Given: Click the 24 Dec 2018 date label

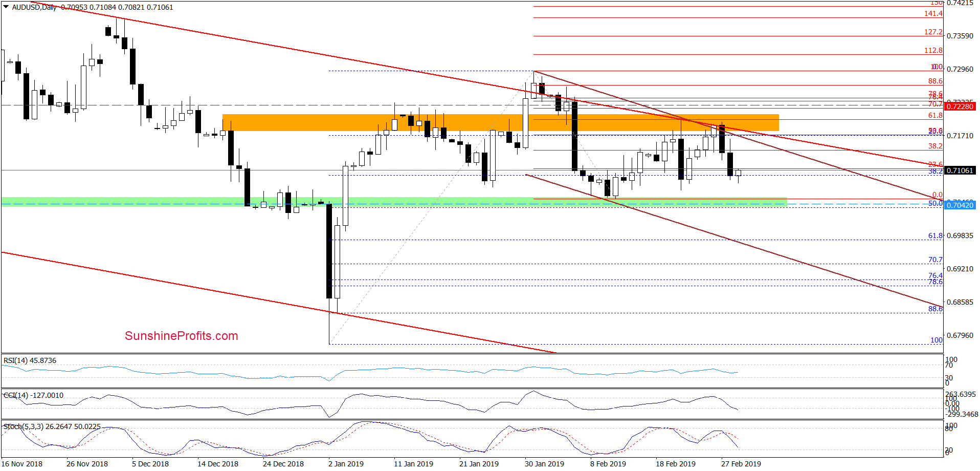Looking at the screenshot, I should click(x=283, y=464).
